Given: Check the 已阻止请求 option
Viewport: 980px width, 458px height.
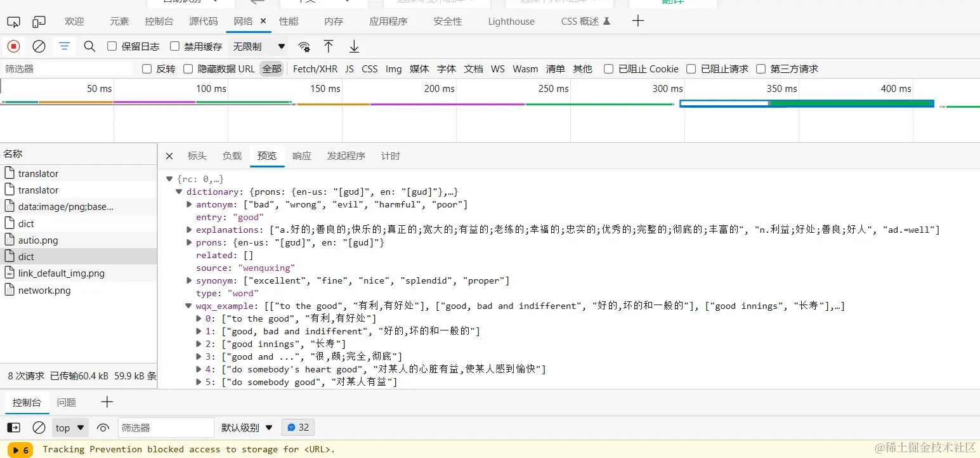Looking at the screenshot, I should [x=691, y=69].
